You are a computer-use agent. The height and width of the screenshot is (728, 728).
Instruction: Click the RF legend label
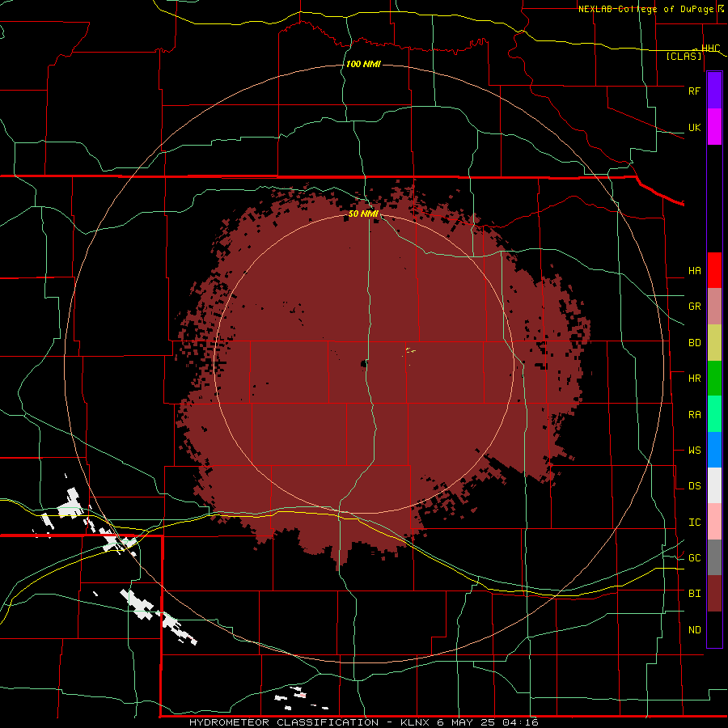point(694,91)
